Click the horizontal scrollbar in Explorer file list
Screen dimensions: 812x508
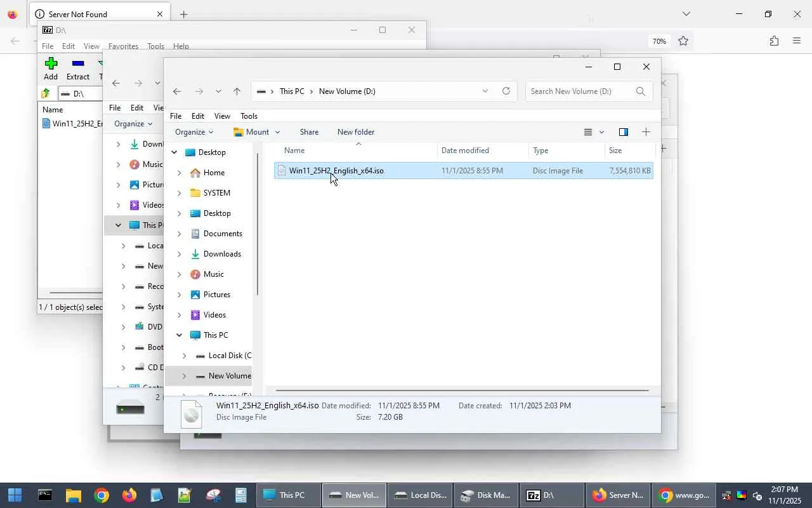click(x=462, y=391)
